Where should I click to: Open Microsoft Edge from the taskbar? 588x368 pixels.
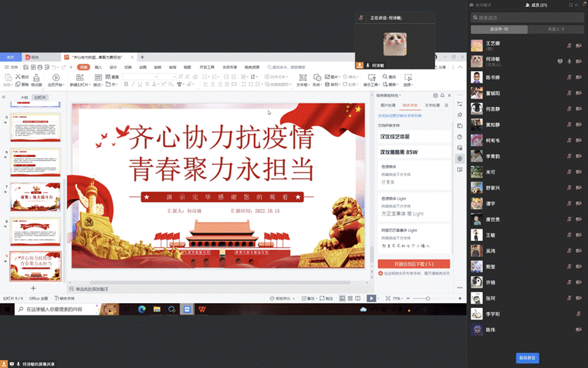click(142, 309)
